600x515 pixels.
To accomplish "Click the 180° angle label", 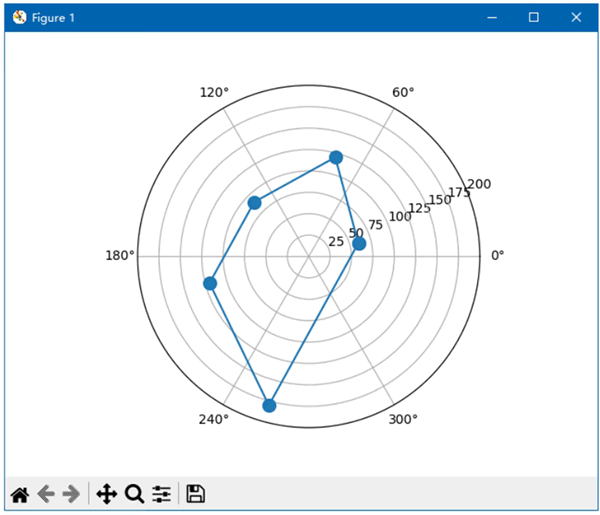I will pyautogui.click(x=120, y=255).
